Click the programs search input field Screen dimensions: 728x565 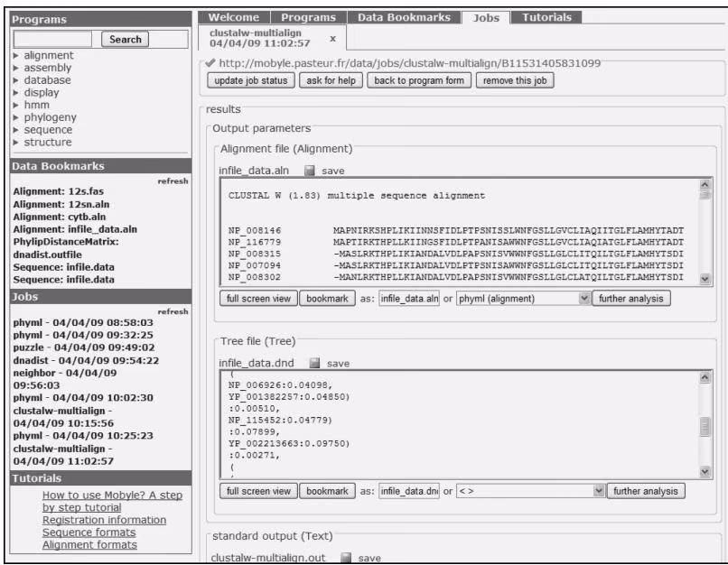(x=52, y=40)
